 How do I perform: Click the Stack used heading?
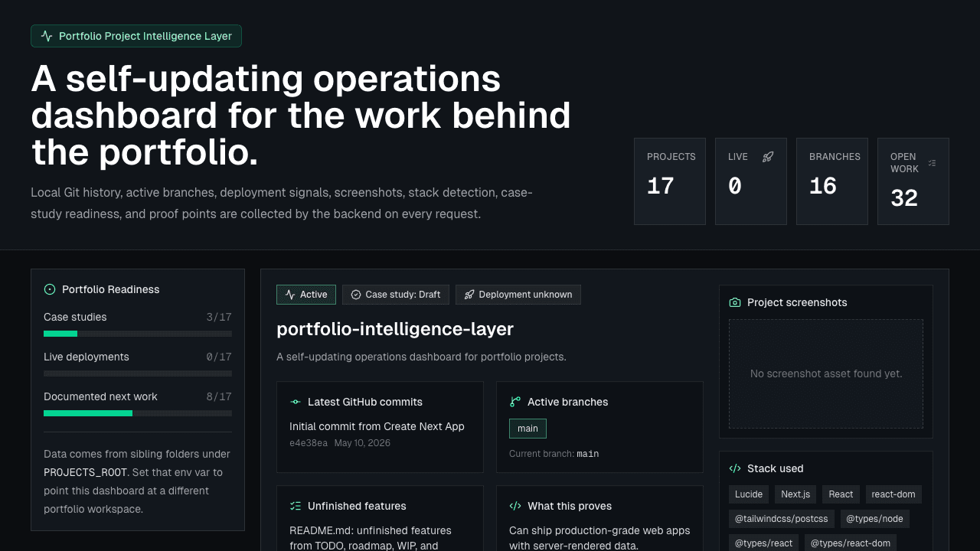click(x=776, y=468)
